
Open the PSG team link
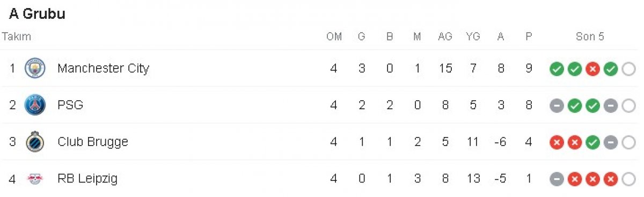70,105
